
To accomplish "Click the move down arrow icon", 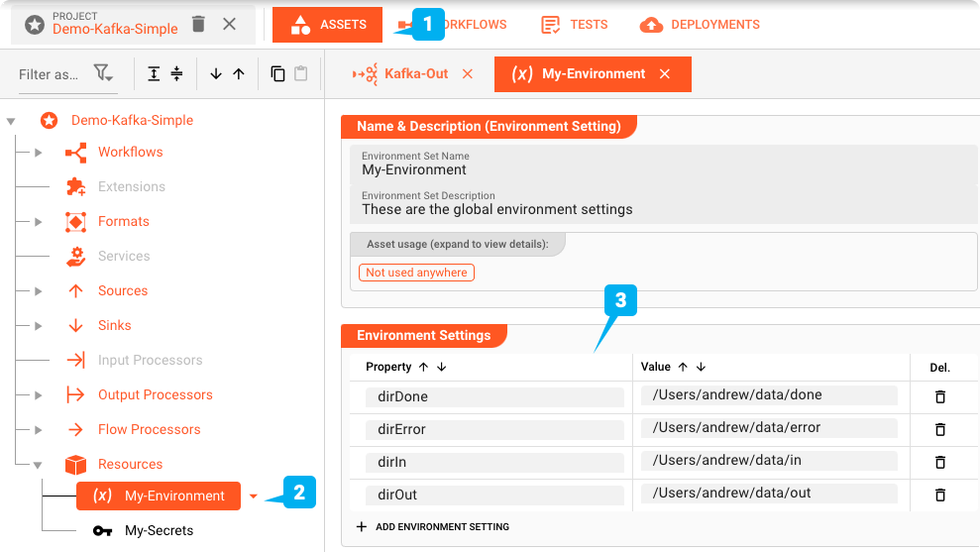I will (x=216, y=74).
